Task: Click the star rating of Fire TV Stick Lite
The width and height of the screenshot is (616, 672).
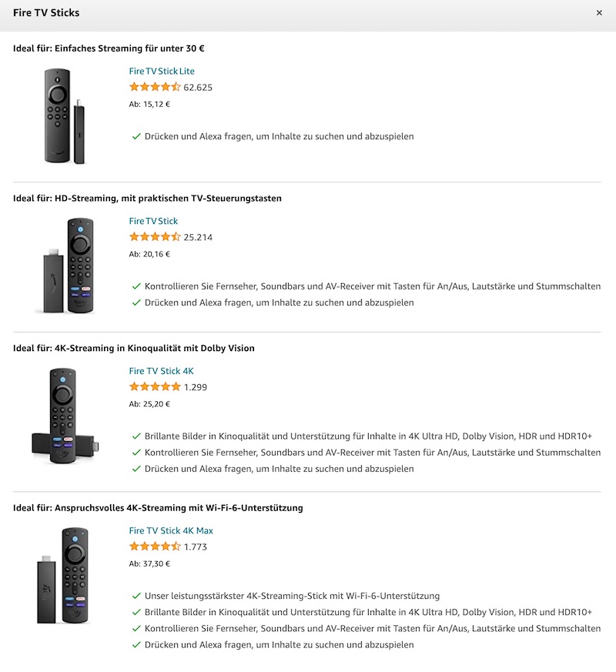Action: pos(154,86)
